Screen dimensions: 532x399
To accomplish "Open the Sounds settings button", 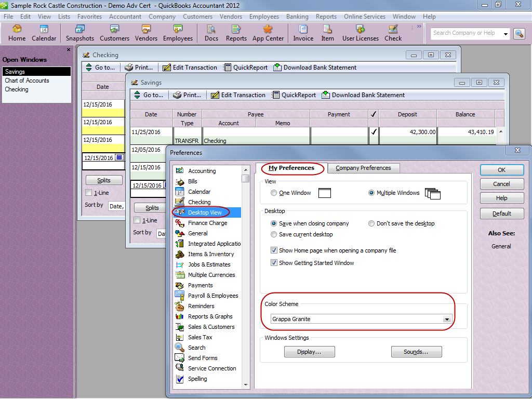I will click(x=416, y=352).
